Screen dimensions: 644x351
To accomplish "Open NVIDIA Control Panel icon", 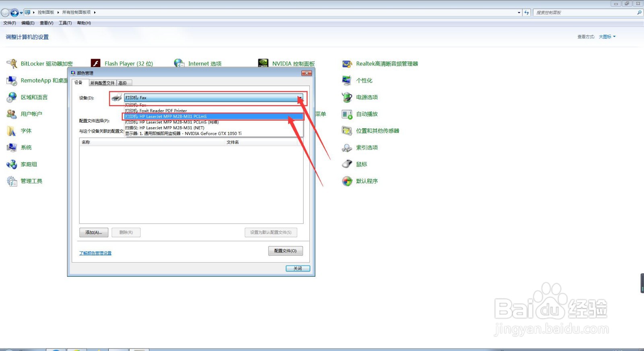I will coord(263,64).
